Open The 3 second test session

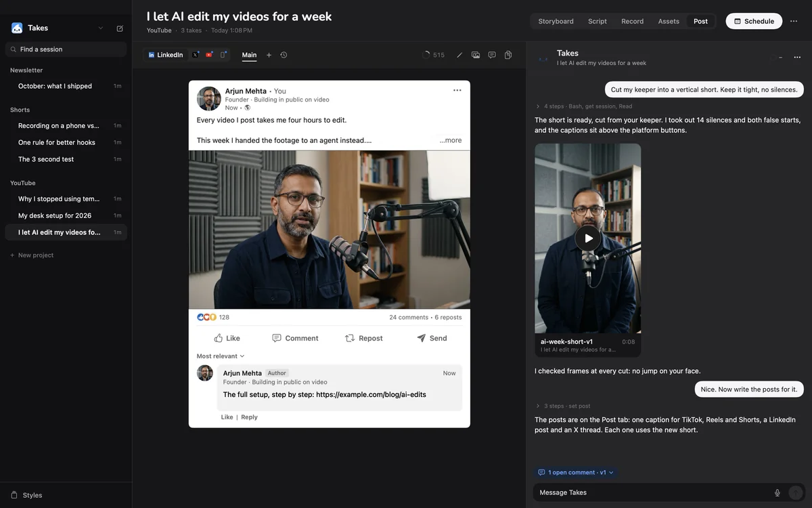(x=66, y=159)
